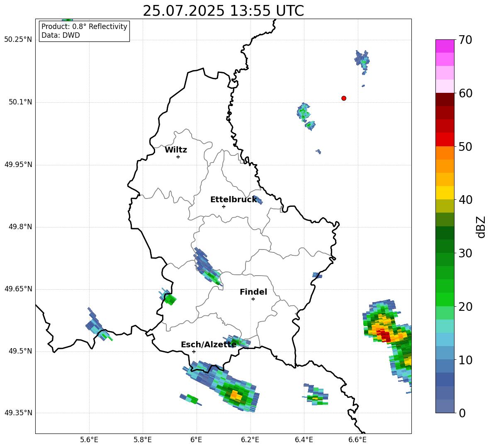Click the 6.2°E longitude label
The height and width of the screenshot is (448, 491).
[x=250, y=440]
